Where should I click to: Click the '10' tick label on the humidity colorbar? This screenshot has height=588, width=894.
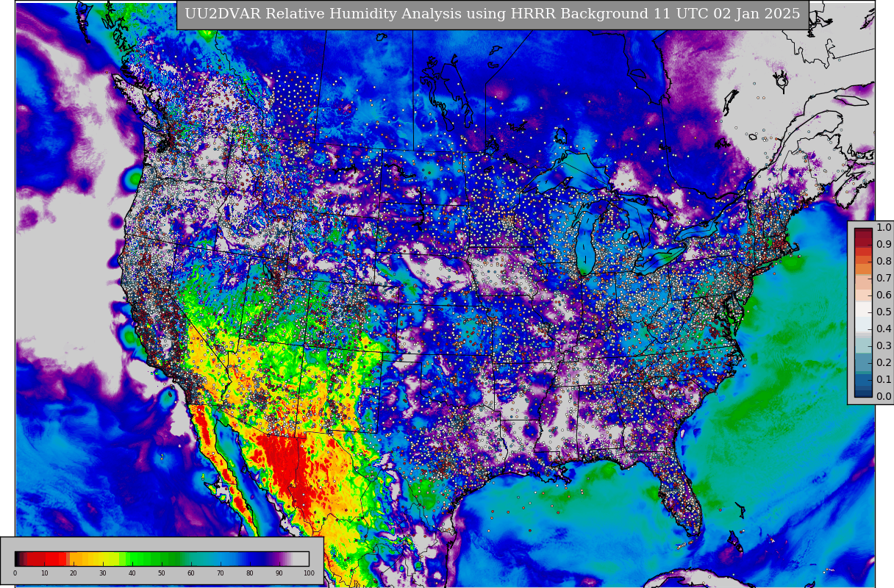coord(44,573)
